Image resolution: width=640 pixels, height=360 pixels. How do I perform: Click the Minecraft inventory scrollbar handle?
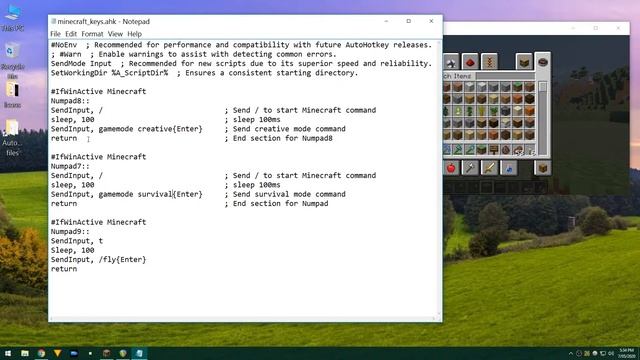pyautogui.click(x=542, y=87)
